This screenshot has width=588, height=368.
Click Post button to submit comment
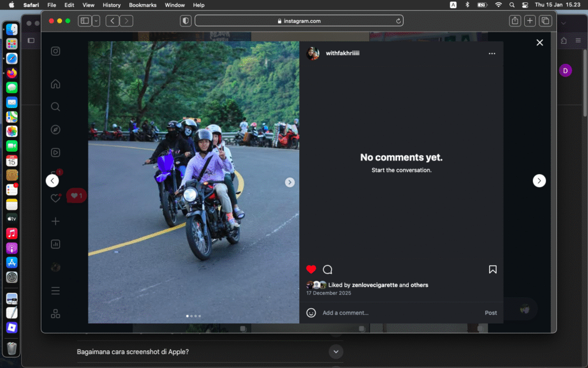[x=491, y=313]
